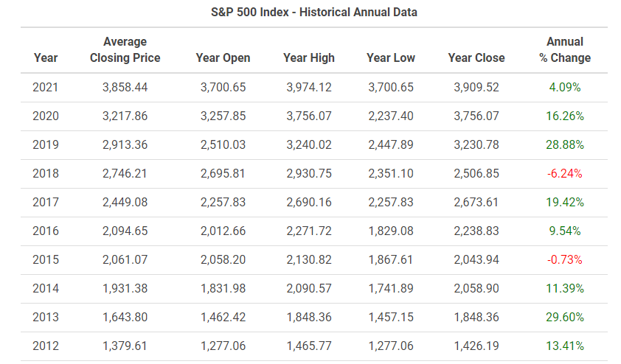
Task: Click average closing price 3,217.86
Action: [x=125, y=116]
